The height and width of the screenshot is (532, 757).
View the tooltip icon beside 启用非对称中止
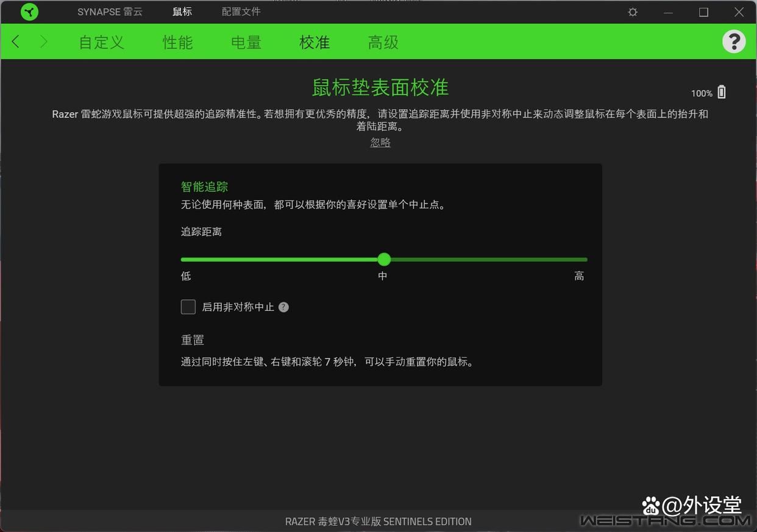pyautogui.click(x=283, y=307)
